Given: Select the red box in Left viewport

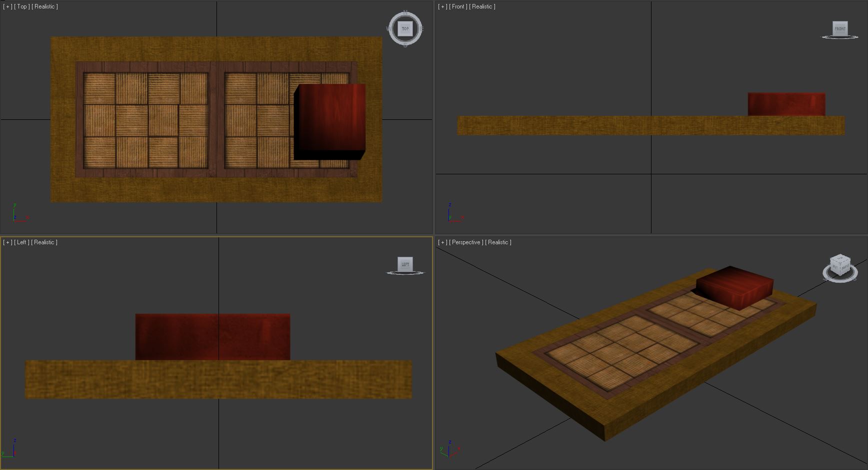Looking at the screenshot, I should (x=212, y=337).
